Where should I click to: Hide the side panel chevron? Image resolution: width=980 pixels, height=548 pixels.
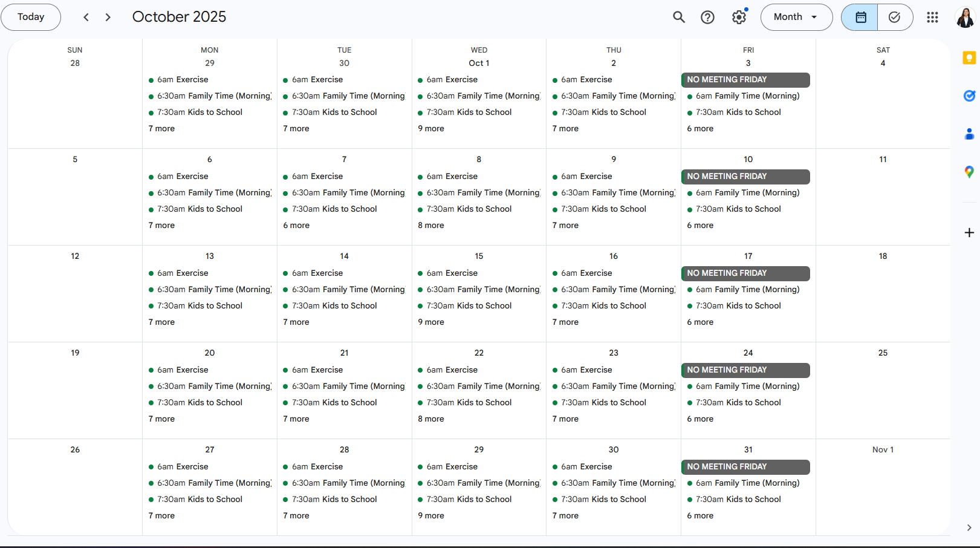tap(969, 527)
